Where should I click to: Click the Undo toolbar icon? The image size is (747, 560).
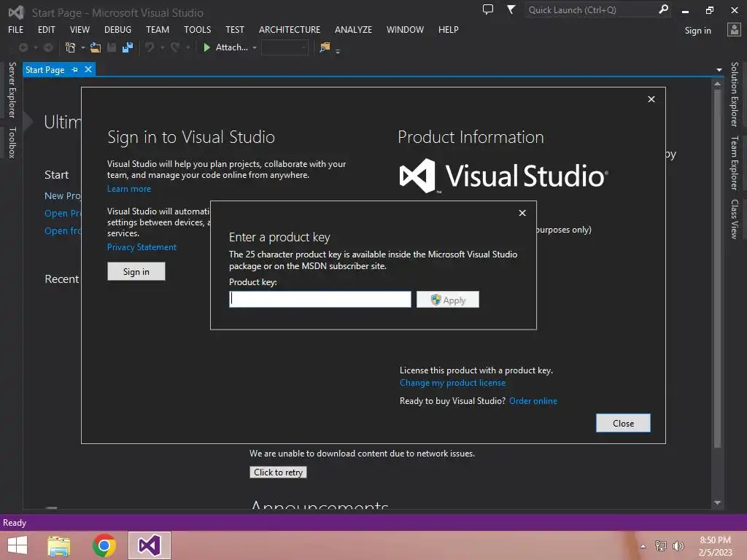click(x=150, y=47)
